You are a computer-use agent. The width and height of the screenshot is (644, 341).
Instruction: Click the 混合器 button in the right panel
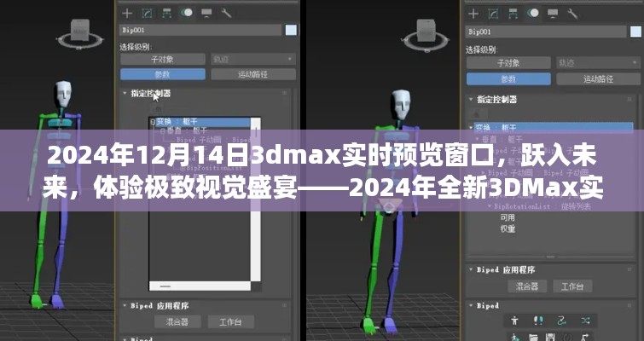click(527, 286)
